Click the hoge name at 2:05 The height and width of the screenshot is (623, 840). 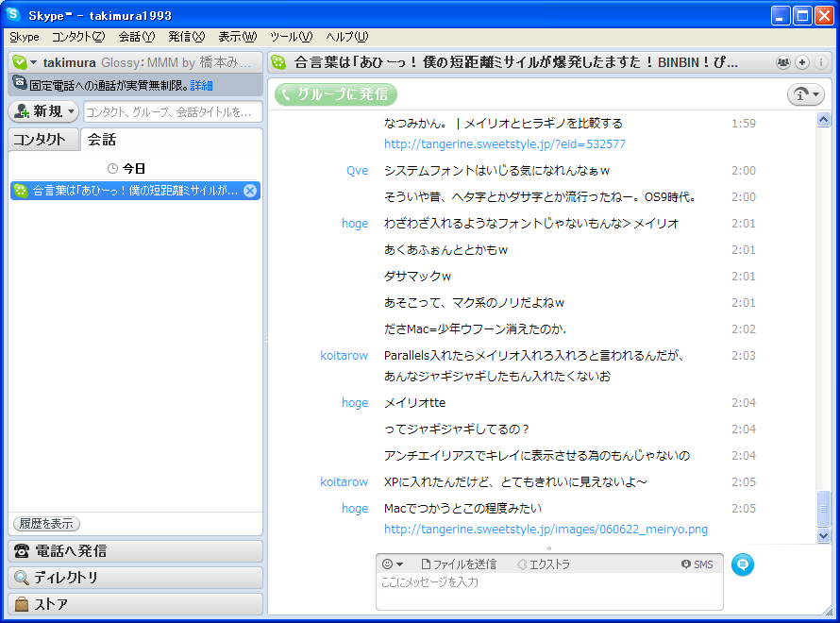click(x=355, y=509)
